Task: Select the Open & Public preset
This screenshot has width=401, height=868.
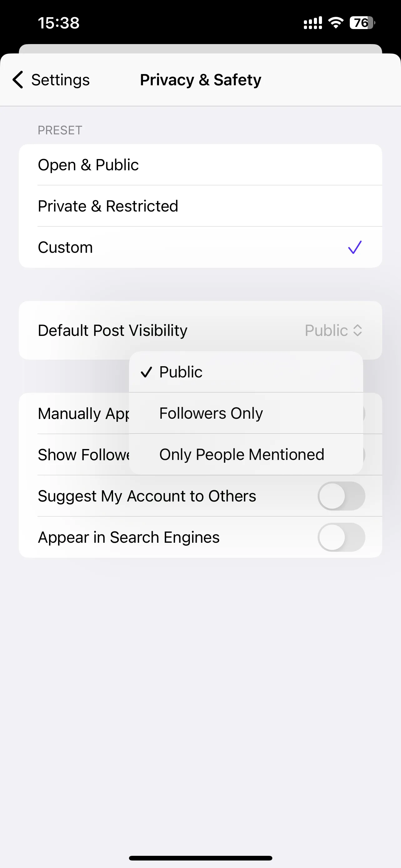Action: [x=200, y=165]
